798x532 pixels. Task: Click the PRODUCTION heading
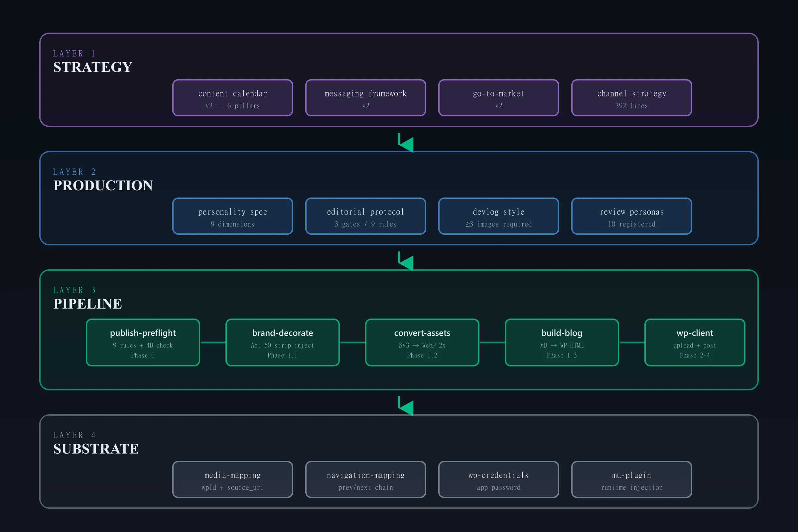pos(103,186)
